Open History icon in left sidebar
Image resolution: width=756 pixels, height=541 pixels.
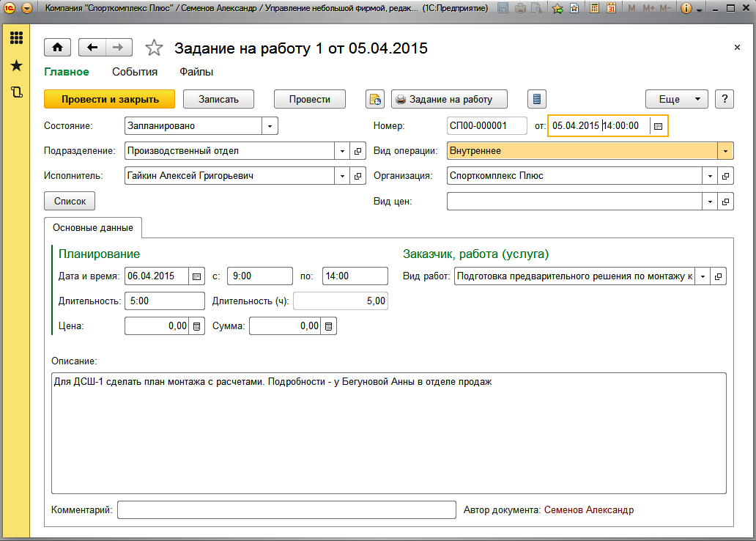(16, 92)
